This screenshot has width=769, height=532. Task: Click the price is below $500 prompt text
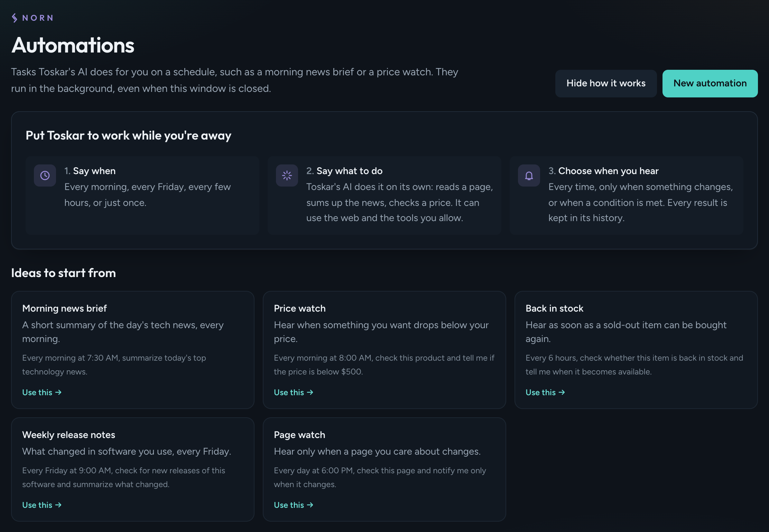tap(384, 365)
